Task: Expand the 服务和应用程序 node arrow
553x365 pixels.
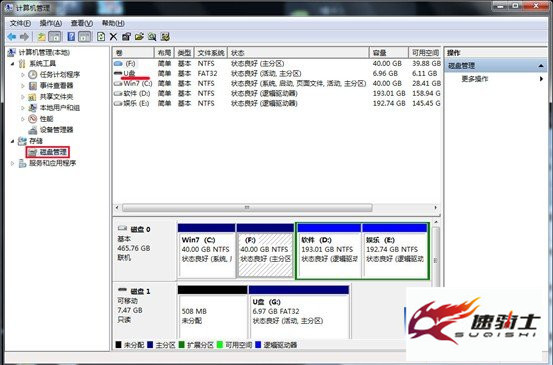Action: click(x=12, y=163)
